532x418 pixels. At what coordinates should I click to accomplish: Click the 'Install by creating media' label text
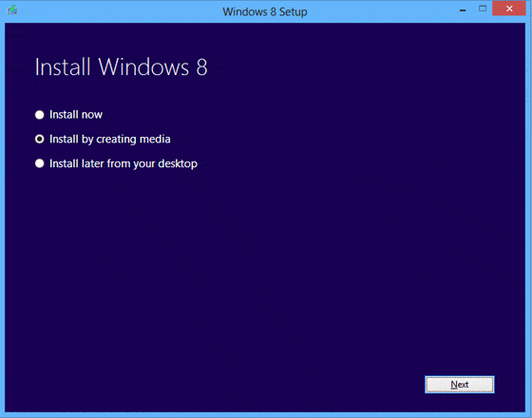coord(110,139)
